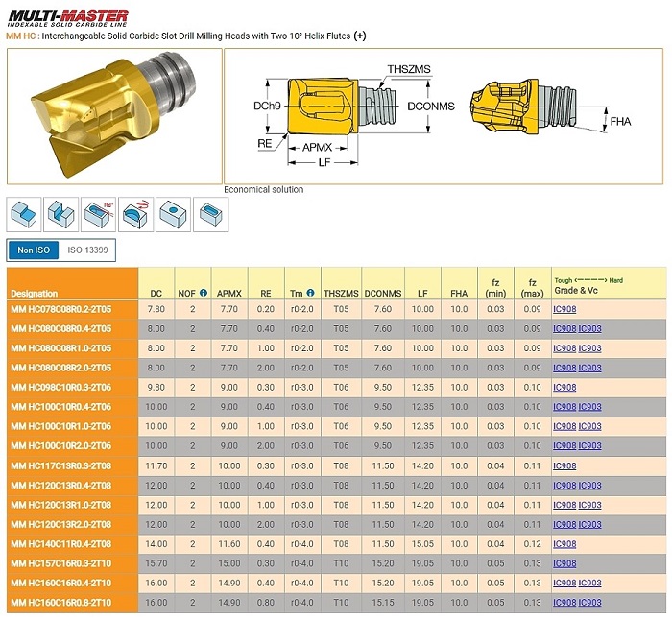Screen dimensions: 672x620
Task: Open IC903 grade for MM HC080C08R2.0-2T05
Action: click(x=590, y=368)
